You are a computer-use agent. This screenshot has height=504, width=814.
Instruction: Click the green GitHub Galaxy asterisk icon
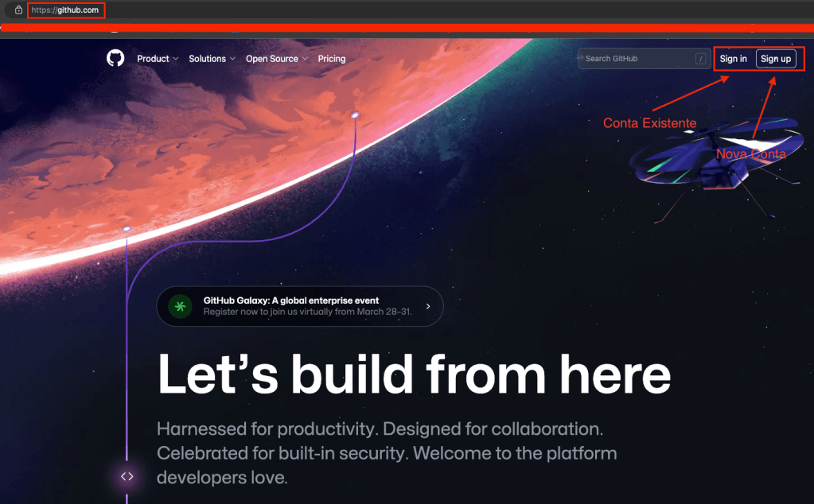180,306
